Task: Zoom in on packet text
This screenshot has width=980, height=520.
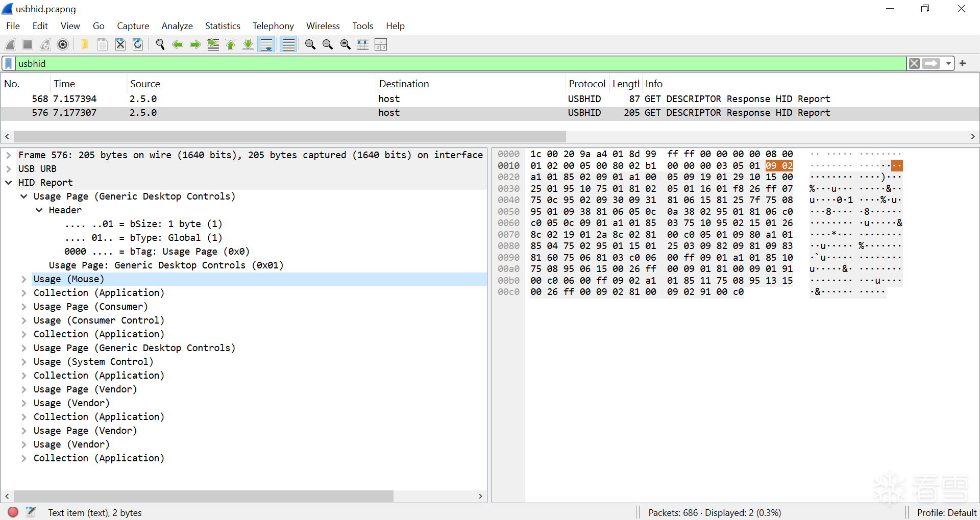Action: coord(310,45)
